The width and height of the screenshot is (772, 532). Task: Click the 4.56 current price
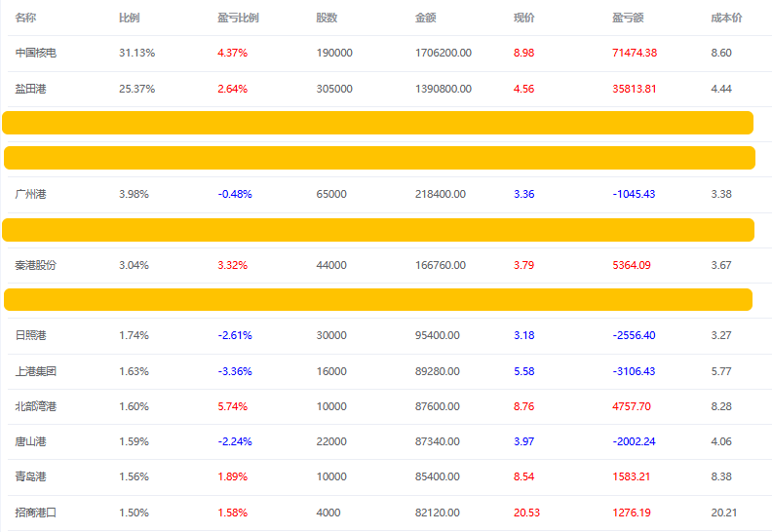click(x=523, y=89)
